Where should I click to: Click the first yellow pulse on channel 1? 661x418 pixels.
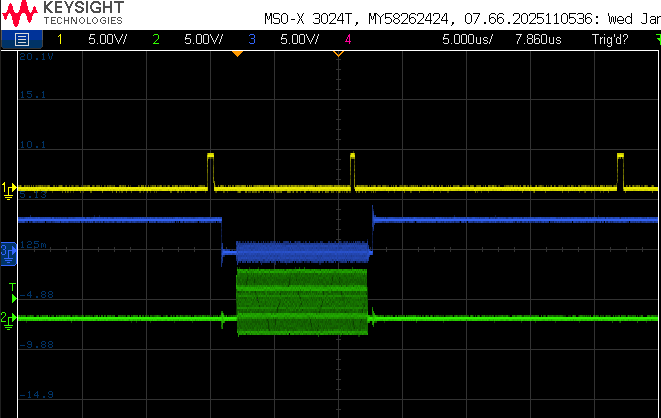pos(210,171)
